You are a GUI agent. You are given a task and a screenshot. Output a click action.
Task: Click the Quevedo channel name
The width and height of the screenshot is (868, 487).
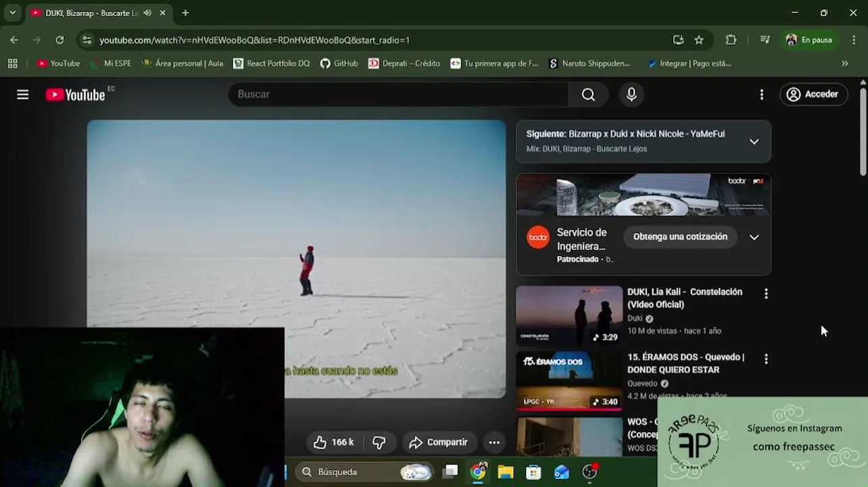click(642, 384)
